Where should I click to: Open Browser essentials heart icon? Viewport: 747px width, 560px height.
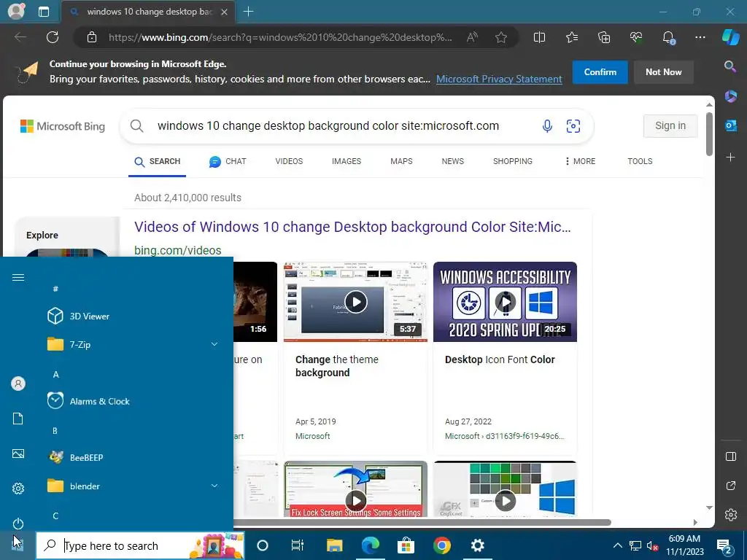click(635, 37)
